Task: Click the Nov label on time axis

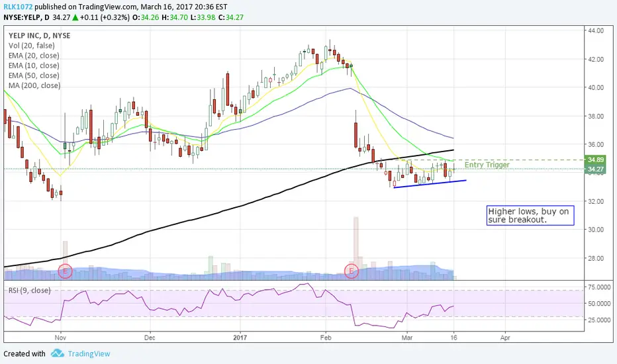Action: [60, 338]
